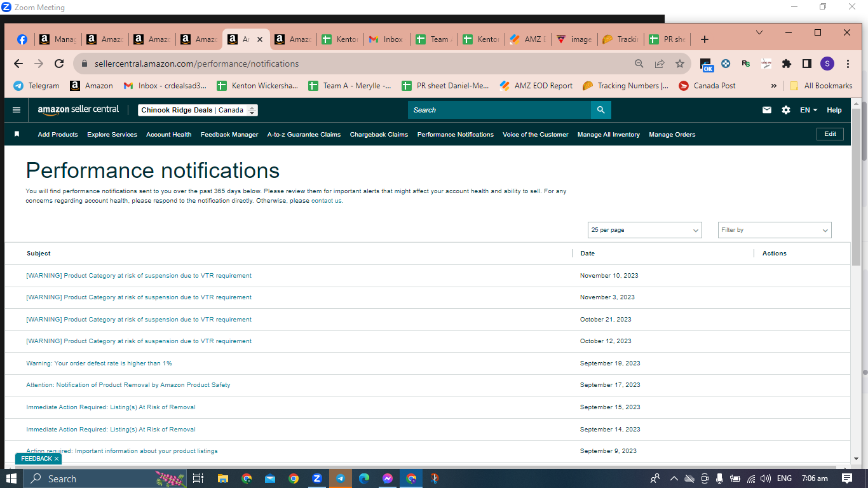Viewport: 868px width, 488px height.
Task: Open the Chrome three-dot menu
Action: point(848,64)
